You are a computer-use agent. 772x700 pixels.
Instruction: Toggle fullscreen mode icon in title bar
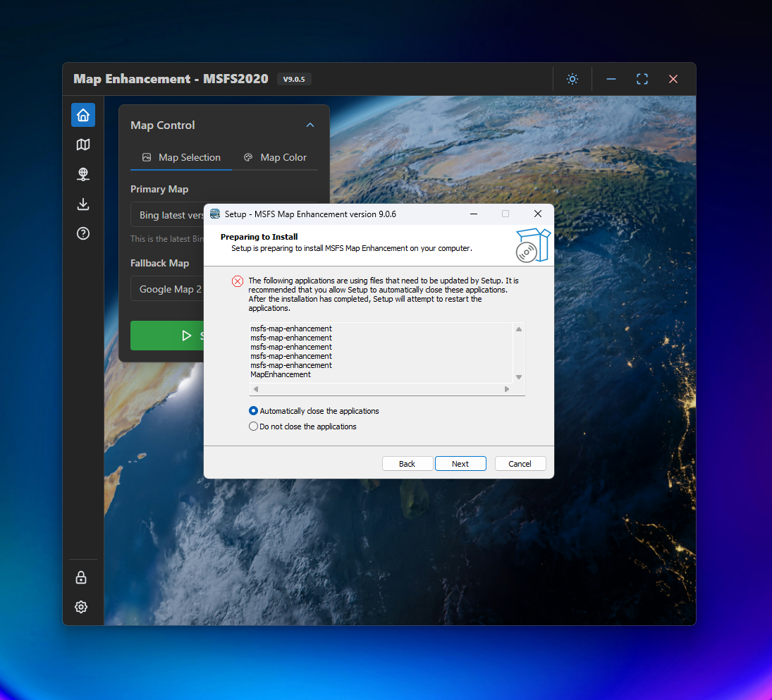pos(642,79)
